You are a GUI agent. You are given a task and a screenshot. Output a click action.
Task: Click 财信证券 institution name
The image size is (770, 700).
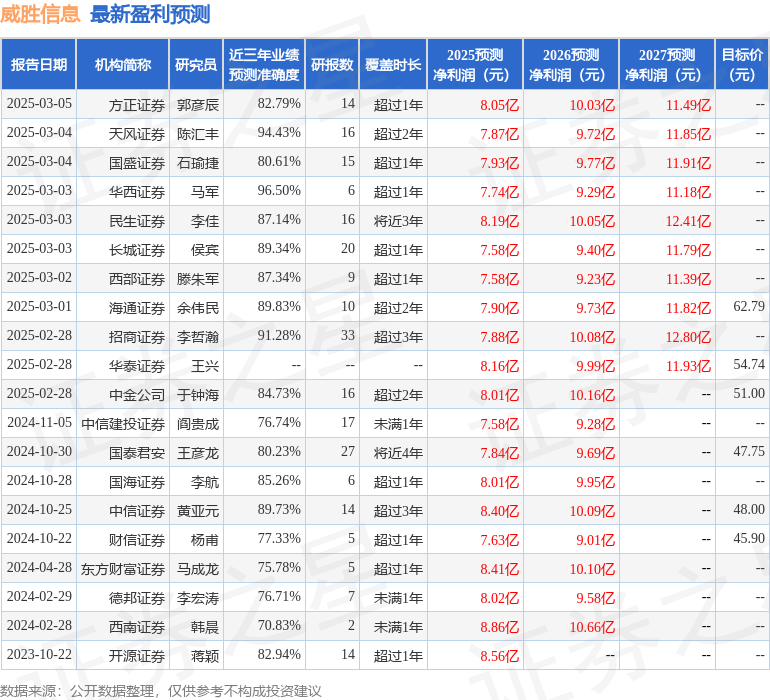point(137,540)
